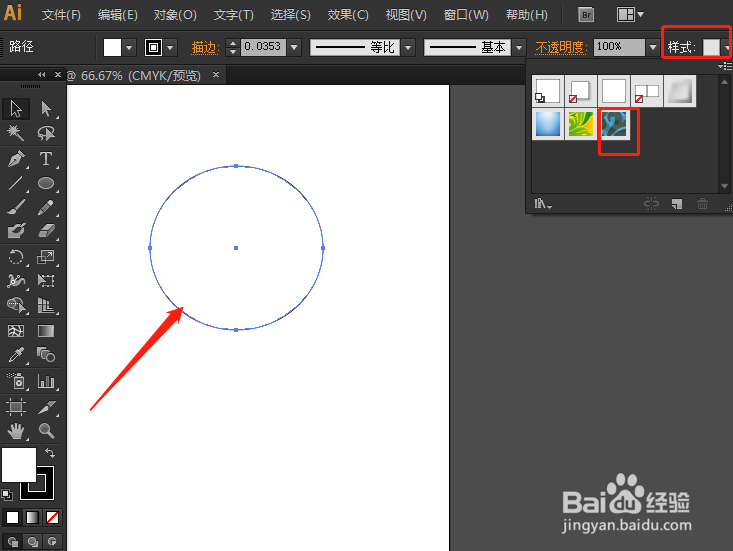Screen dimensions: 733x551
Task: Open the 基本 brush definition dropdown
Action: (x=519, y=47)
